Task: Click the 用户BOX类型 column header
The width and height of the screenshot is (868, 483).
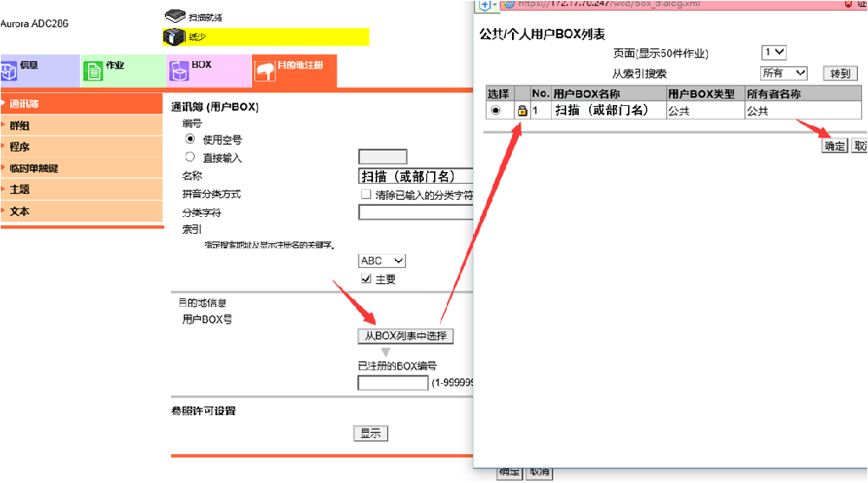Action: [x=706, y=93]
